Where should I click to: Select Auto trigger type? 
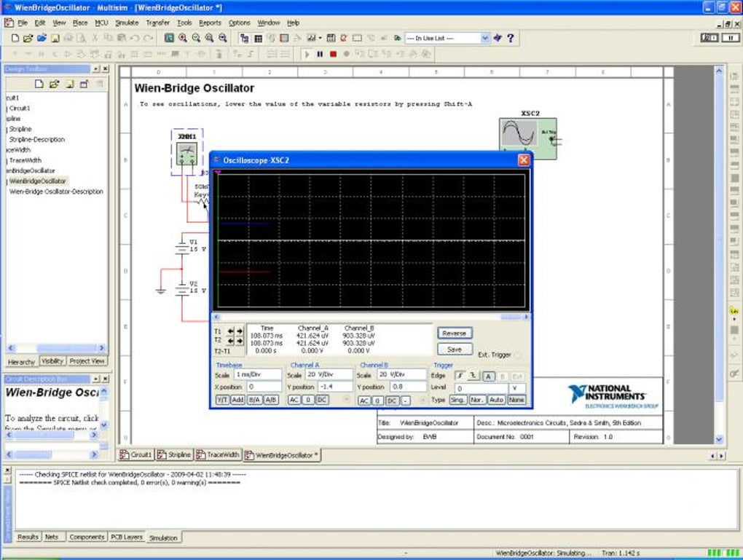[x=496, y=400]
